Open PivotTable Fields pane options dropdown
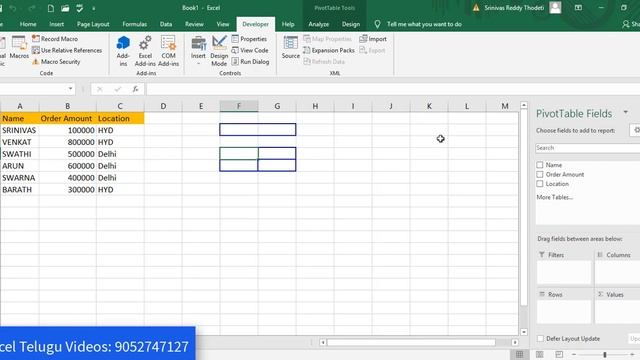 click(x=626, y=112)
